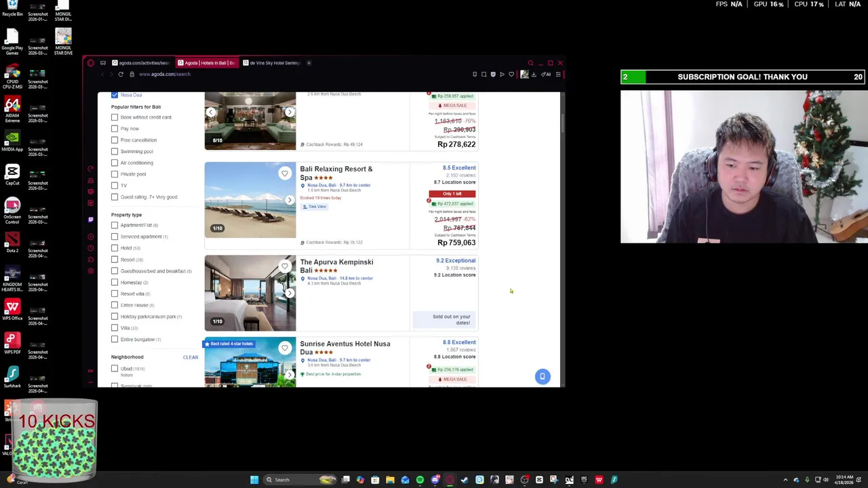Click the price Rp 759,063
Viewport: 868px width, 488px height.
456,243
